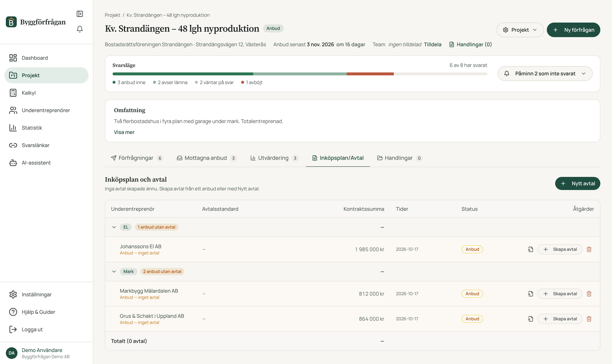Click the Nytt avtal button
The height and width of the screenshot is (364, 612).
578,183
